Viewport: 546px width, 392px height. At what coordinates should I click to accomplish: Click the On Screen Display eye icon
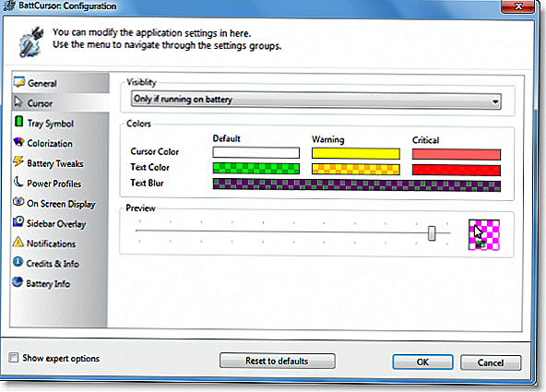pyautogui.click(x=18, y=202)
